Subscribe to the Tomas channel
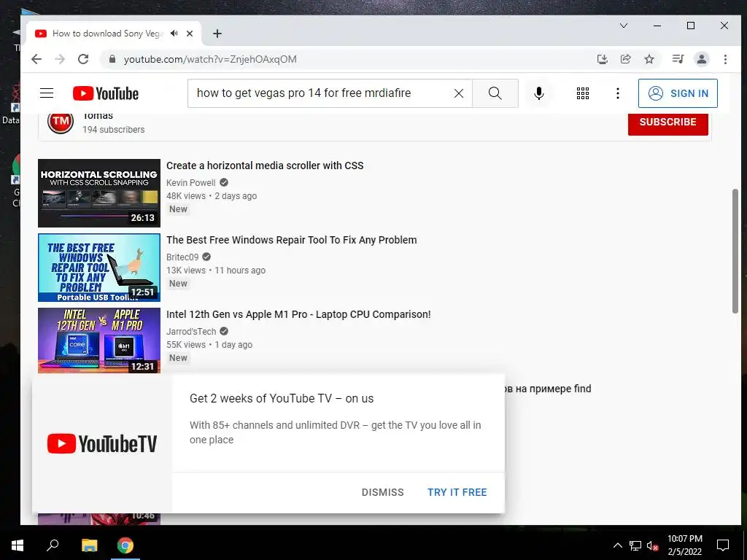The image size is (747, 560). point(667,123)
